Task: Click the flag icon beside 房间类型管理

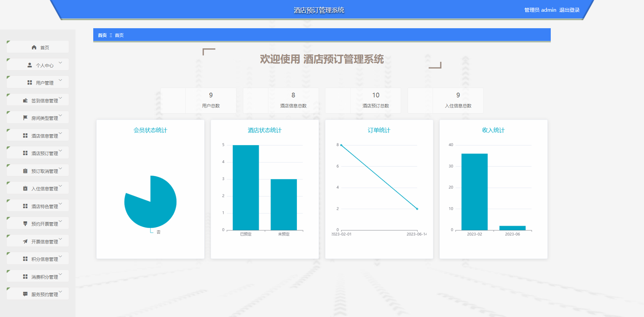Action: [x=25, y=118]
